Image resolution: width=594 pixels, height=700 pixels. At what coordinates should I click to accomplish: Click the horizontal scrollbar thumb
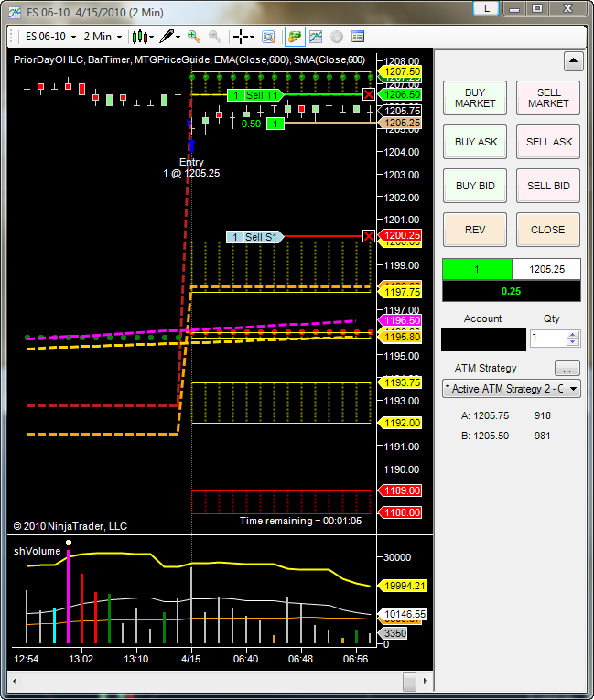409,682
